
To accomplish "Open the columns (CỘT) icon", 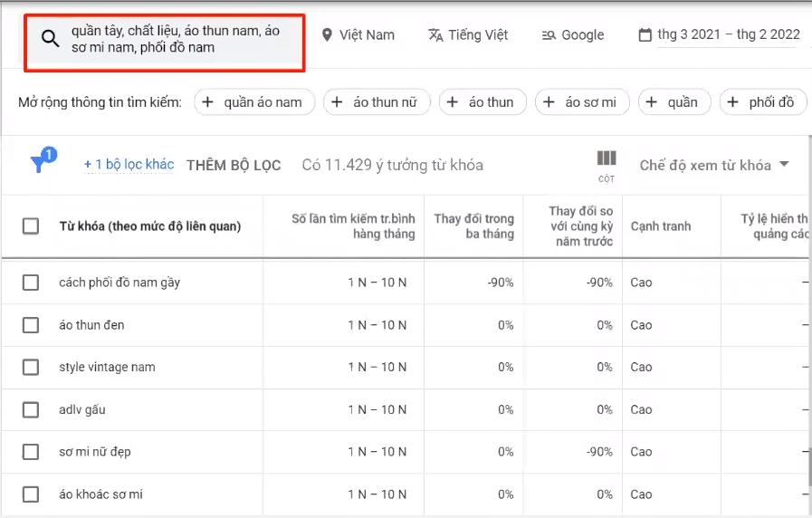I will (x=607, y=158).
